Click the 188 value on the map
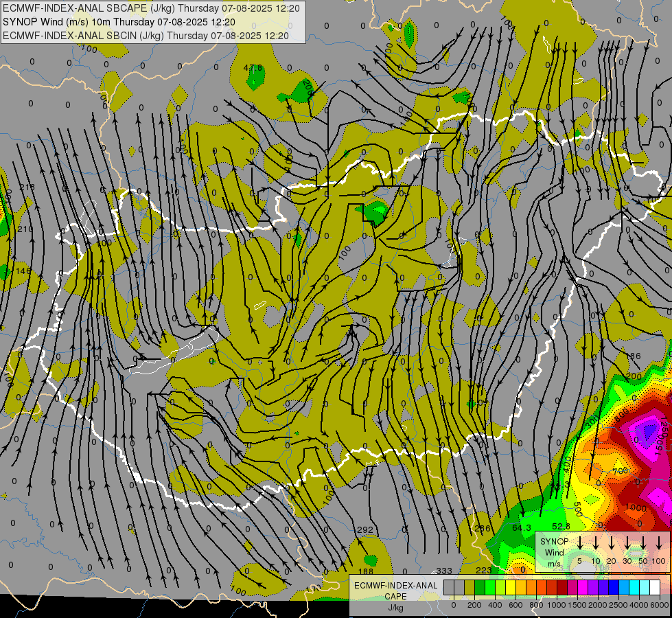 point(366,572)
